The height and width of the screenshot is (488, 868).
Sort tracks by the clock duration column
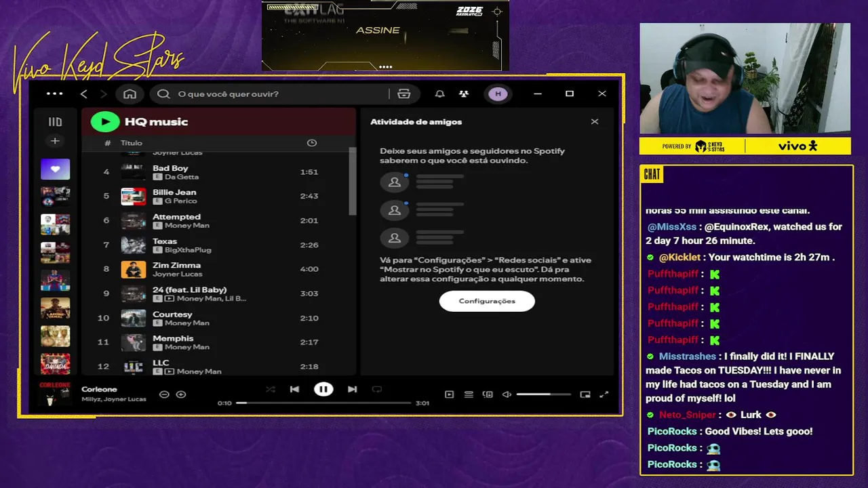(x=311, y=143)
